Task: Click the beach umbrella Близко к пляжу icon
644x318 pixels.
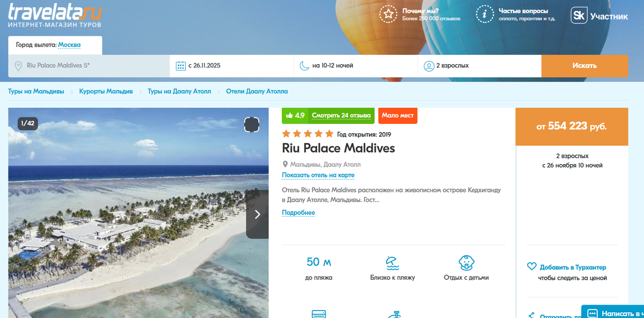Action: click(x=392, y=263)
